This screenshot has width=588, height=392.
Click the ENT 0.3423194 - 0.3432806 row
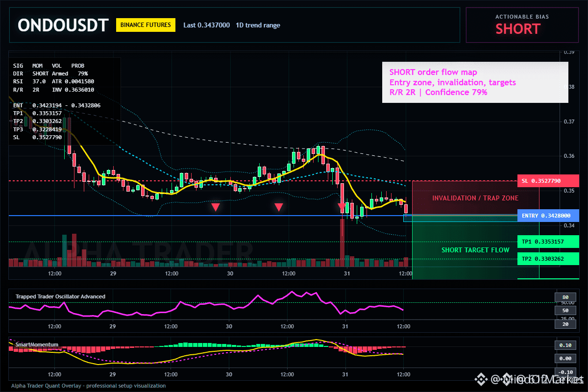pyautogui.click(x=57, y=105)
